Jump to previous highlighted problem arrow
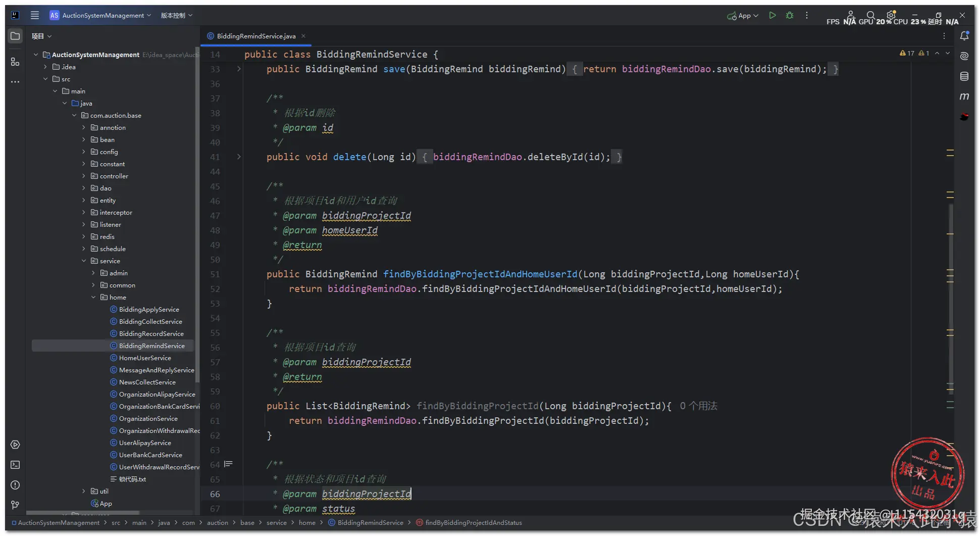The image size is (980, 536). coord(937,53)
